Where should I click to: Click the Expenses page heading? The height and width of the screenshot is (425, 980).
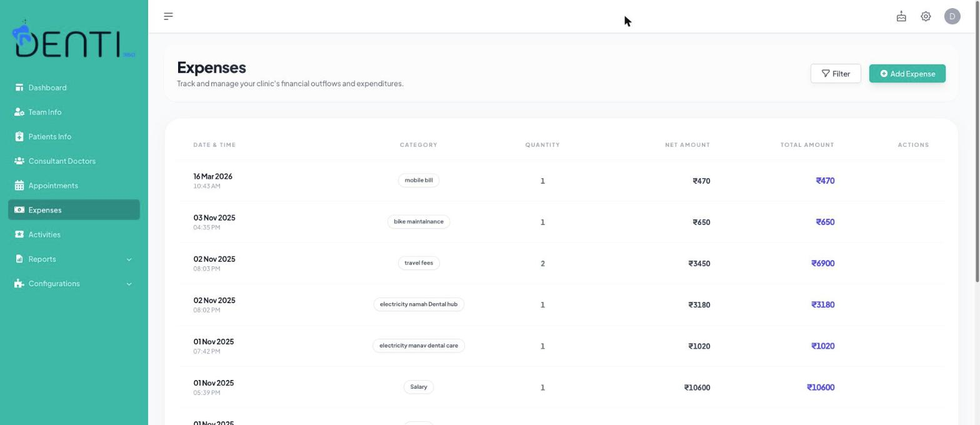[211, 67]
